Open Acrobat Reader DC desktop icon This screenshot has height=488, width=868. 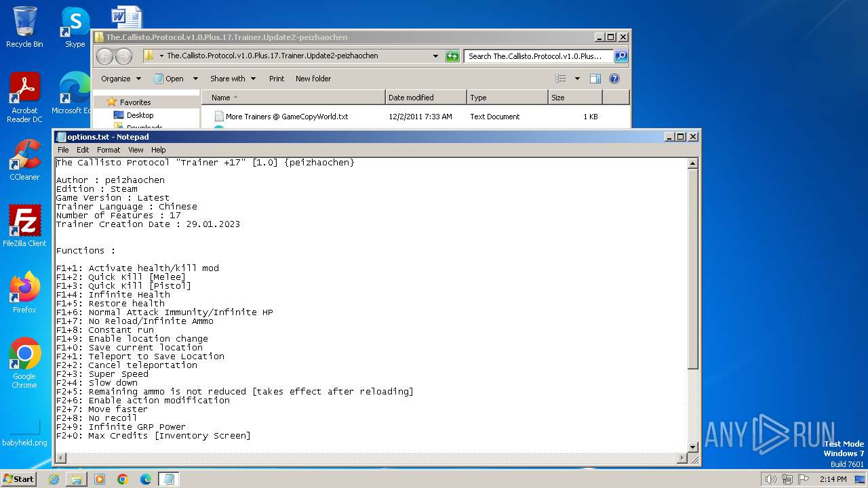click(24, 98)
